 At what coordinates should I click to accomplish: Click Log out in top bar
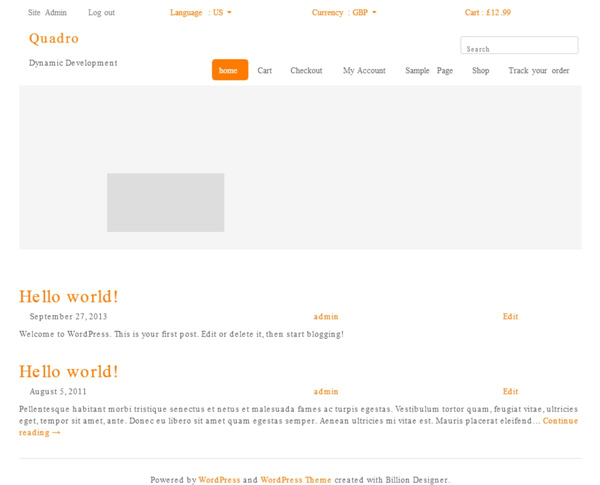(101, 13)
